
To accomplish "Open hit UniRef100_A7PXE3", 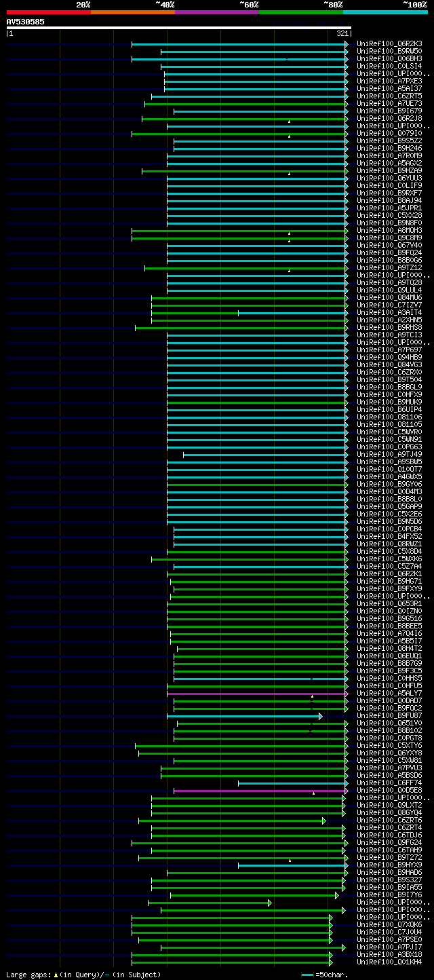I will click(x=389, y=81).
